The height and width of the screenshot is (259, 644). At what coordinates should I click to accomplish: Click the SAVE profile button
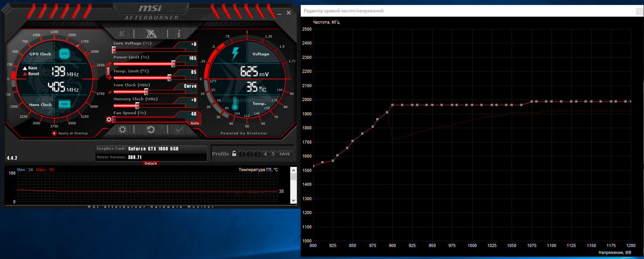(285, 154)
